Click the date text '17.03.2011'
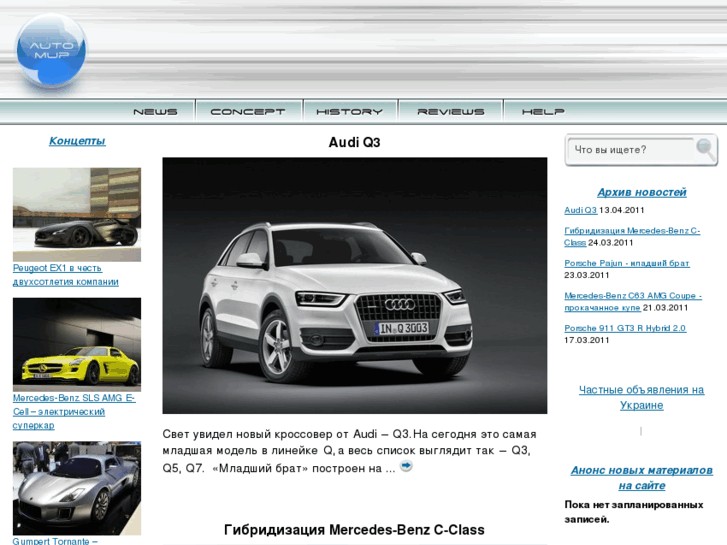Viewport: 727px width, 545px height. (587, 340)
